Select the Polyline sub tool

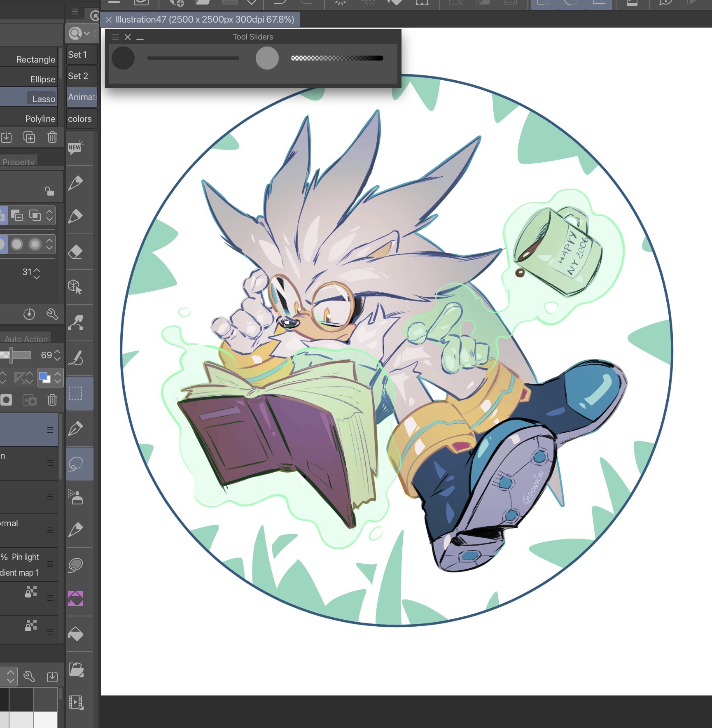click(40, 119)
